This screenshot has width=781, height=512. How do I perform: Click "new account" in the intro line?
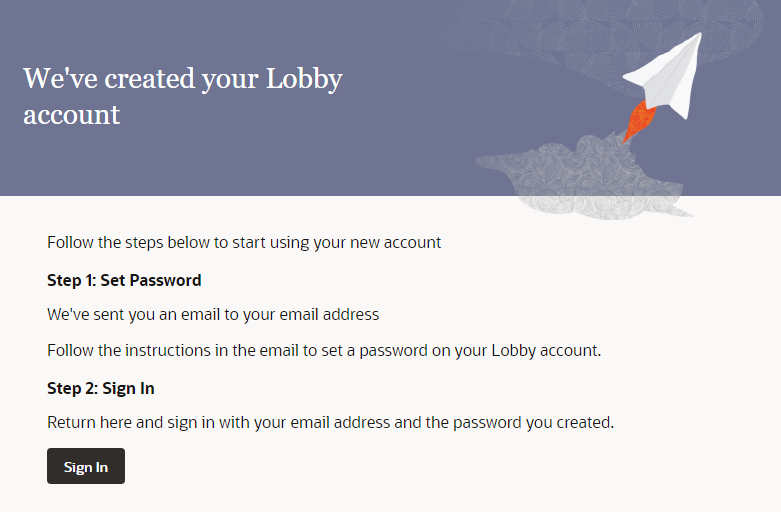tap(395, 243)
